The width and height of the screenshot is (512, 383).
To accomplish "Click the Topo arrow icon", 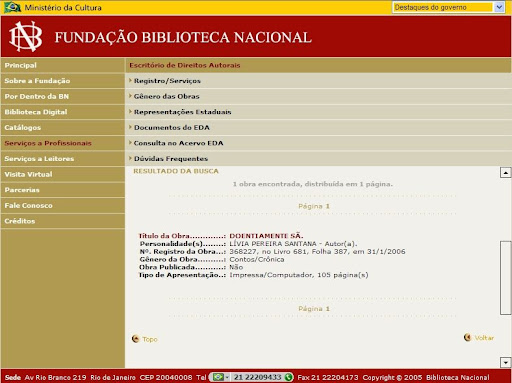I will (135, 339).
